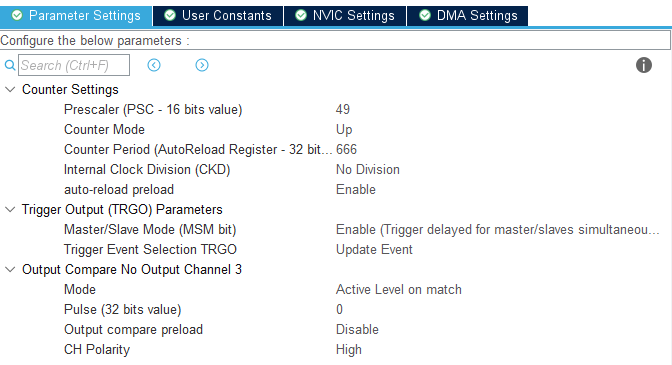Click the green check on NVIC Settings

click(x=301, y=15)
